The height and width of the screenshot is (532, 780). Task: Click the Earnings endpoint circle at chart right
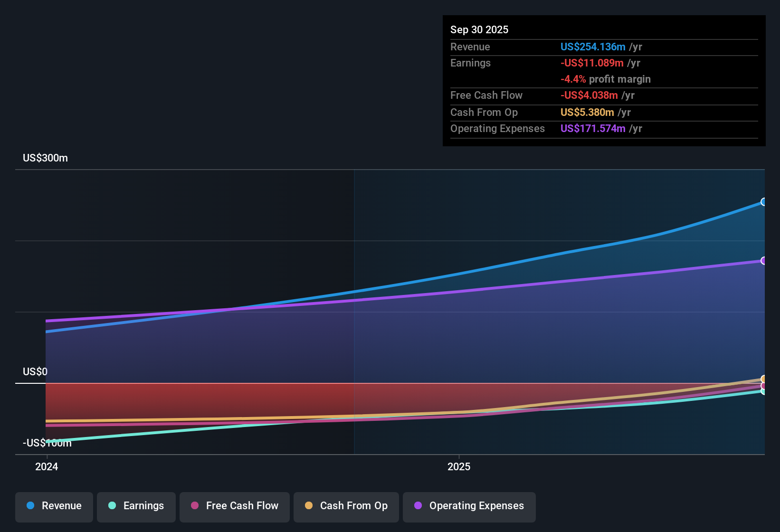(x=763, y=391)
